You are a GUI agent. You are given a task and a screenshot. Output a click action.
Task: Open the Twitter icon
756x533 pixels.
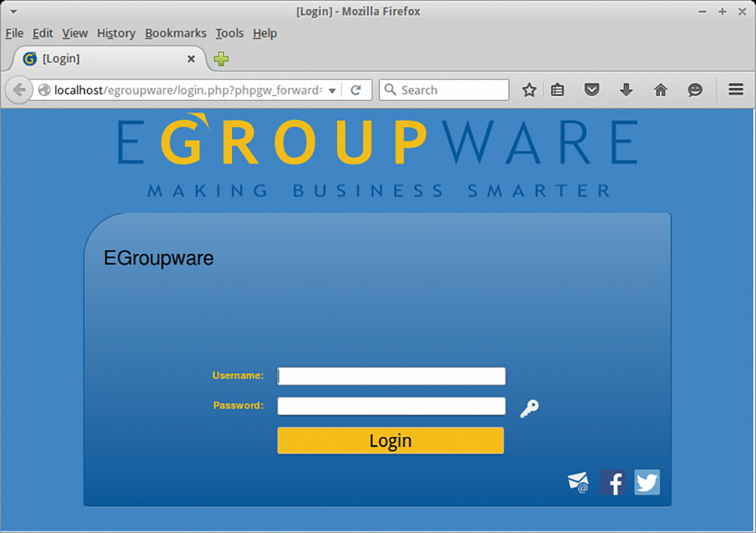[647, 482]
